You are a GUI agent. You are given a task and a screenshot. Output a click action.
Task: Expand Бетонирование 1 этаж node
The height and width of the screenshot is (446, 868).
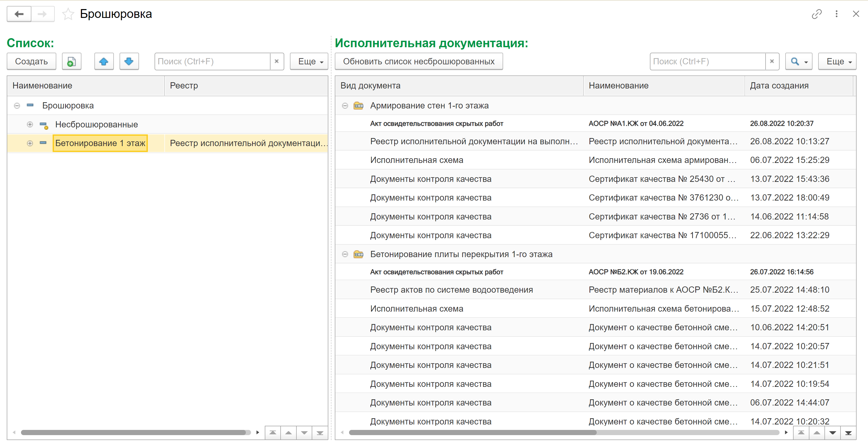click(x=30, y=143)
